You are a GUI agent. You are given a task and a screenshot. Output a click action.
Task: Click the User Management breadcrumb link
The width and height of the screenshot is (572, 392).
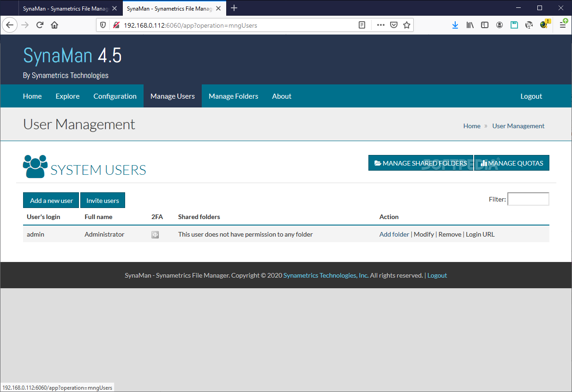(x=518, y=125)
